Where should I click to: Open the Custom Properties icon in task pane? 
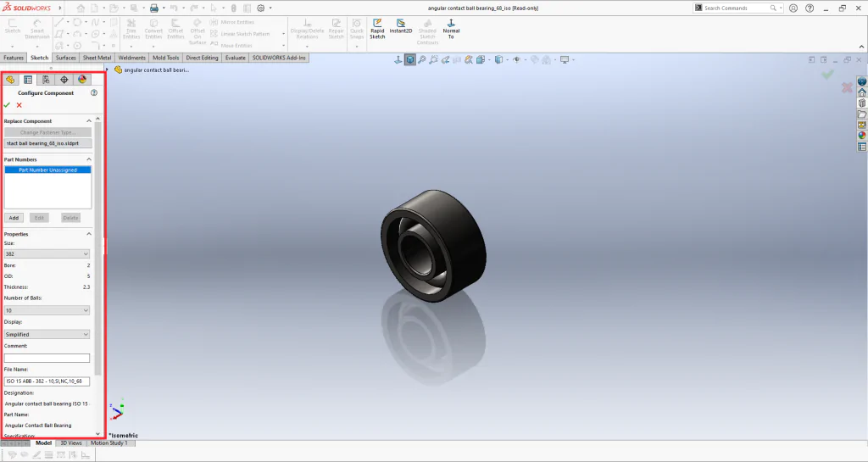point(862,147)
